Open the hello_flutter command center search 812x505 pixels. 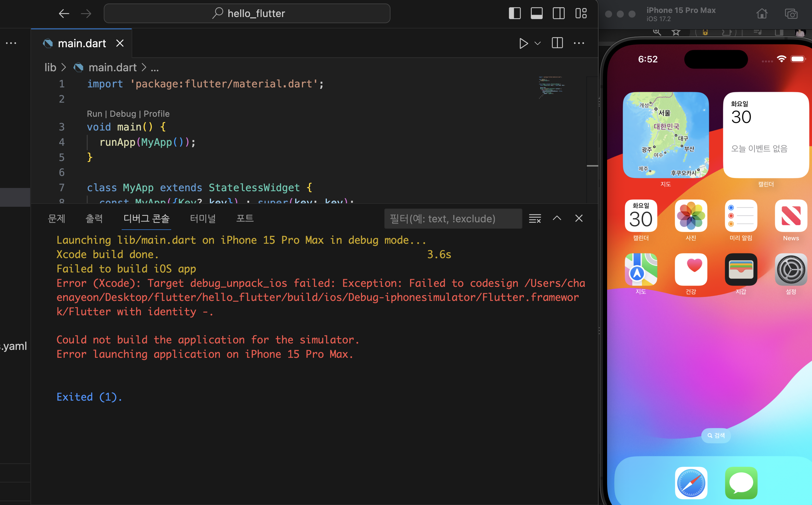click(247, 13)
